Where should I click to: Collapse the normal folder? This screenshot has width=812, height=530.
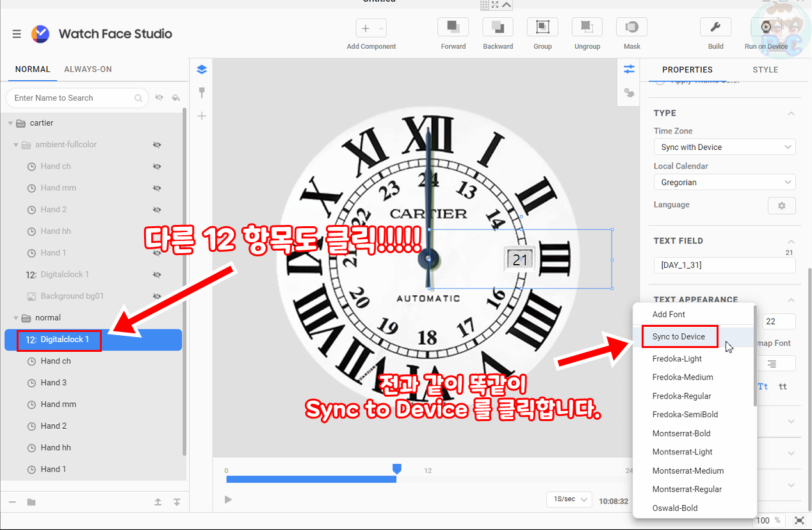click(x=16, y=318)
